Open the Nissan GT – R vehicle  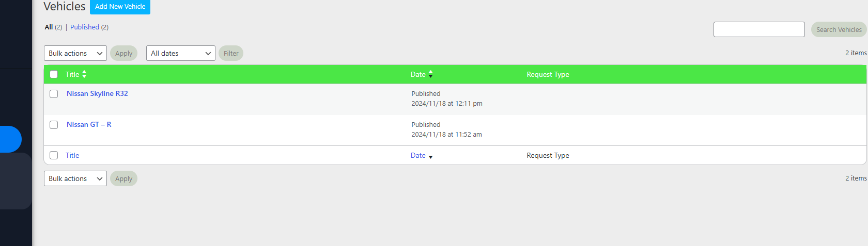coord(89,124)
